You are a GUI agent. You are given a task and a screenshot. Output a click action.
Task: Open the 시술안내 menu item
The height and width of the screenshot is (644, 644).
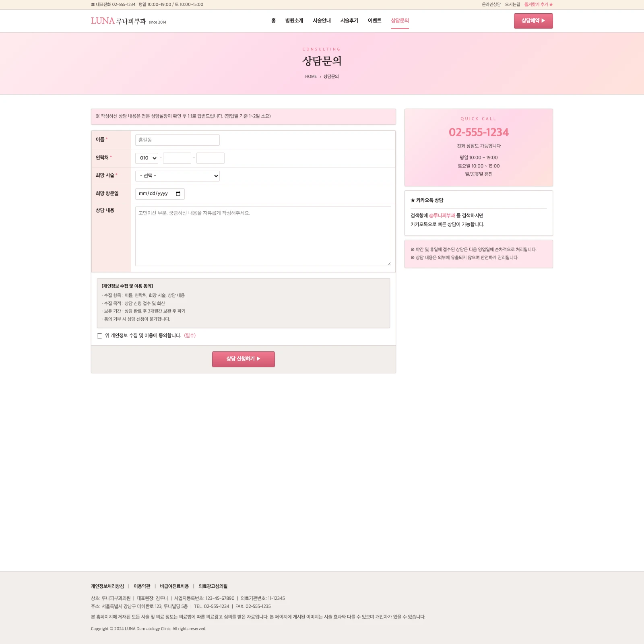coord(322,21)
